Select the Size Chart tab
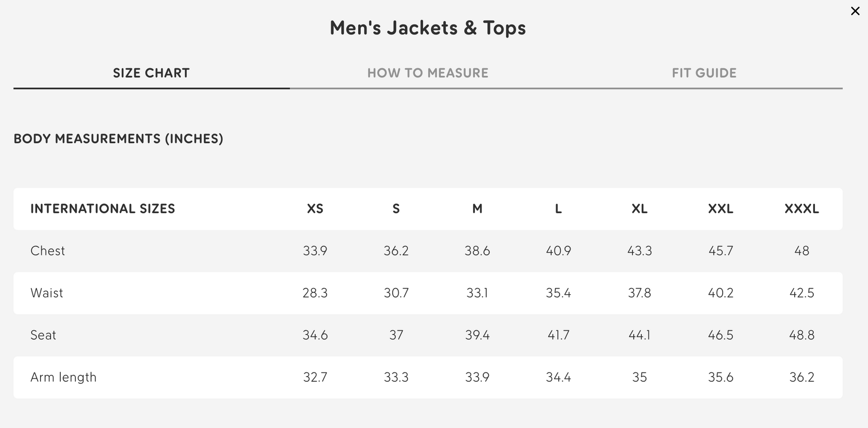 click(x=151, y=73)
